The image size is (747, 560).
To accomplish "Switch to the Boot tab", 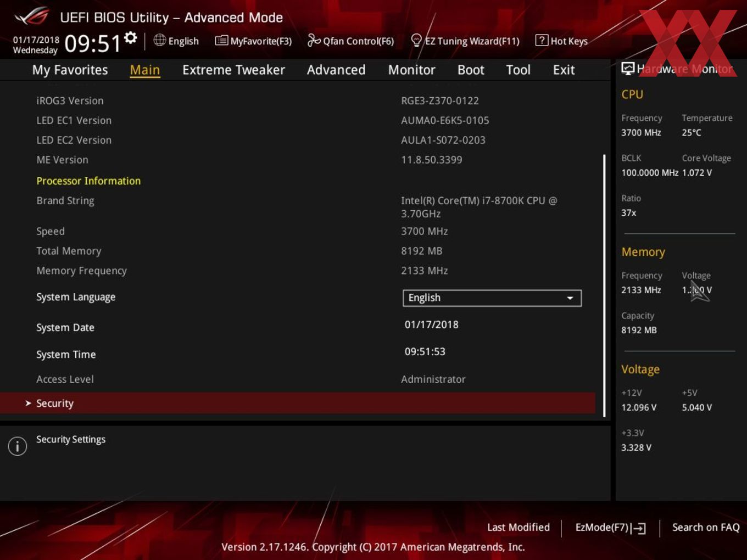I will [x=471, y=70].
